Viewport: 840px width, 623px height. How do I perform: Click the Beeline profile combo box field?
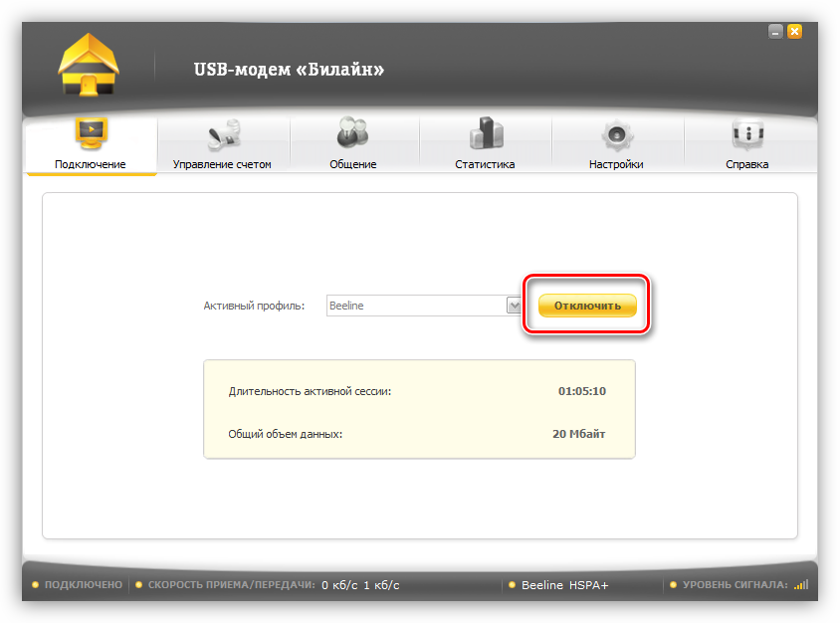416,306
